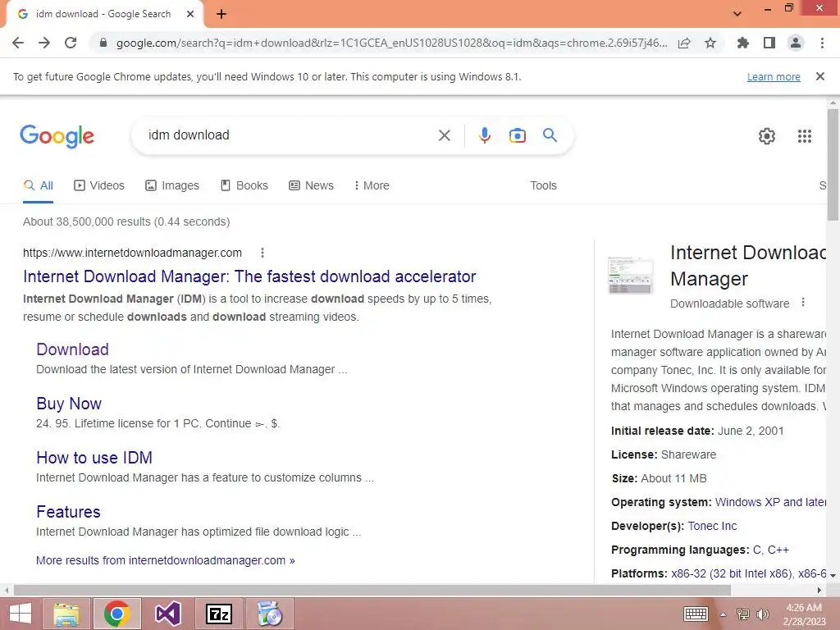Open More results from internetdownloadmanager.com
This screenshot has height=630, width=840.
(166, 560)
